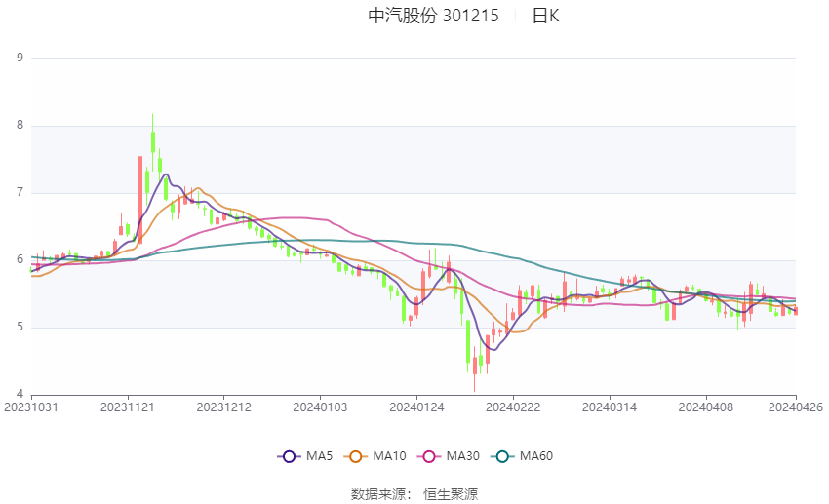The height and width of the screenshot is (504, 829).
Task: Select the 20240314 date axis label
Action: tap(610, 407)
